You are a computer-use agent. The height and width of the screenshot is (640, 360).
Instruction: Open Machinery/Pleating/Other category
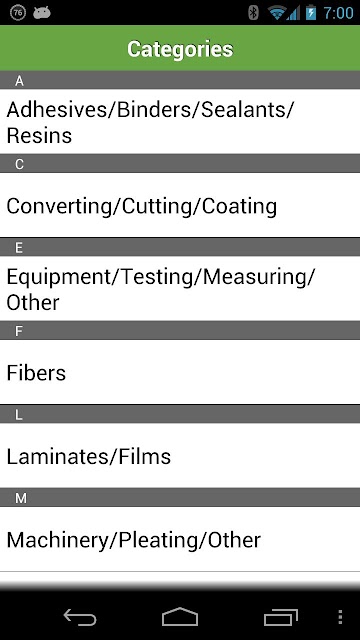click(180, 539)
